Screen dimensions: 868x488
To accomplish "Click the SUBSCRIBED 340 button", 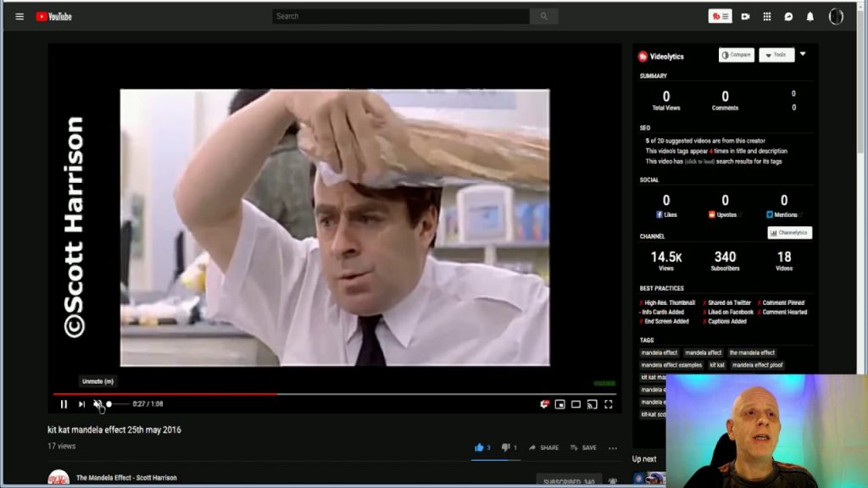I will (x=569, y=481).
